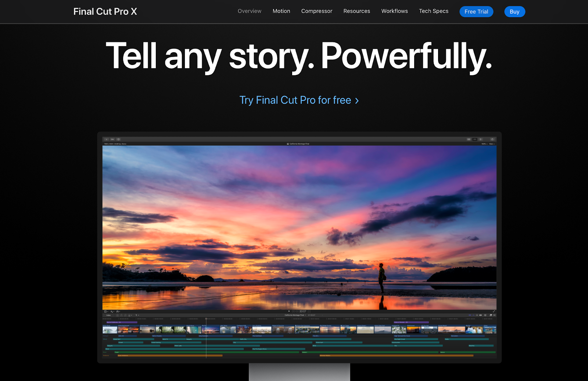
Task: Click the Import Media arrow icon
Action: (x=106, y=139)
